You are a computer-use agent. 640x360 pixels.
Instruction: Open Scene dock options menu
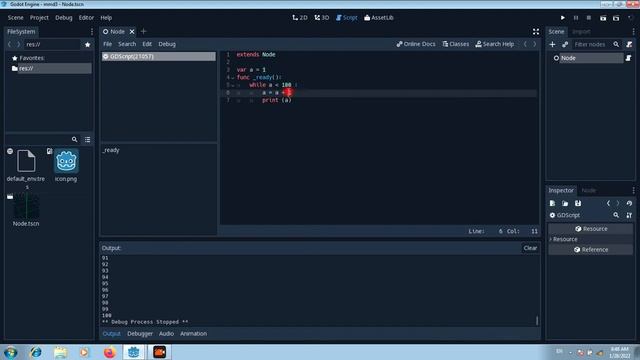[x=633, y=31]
